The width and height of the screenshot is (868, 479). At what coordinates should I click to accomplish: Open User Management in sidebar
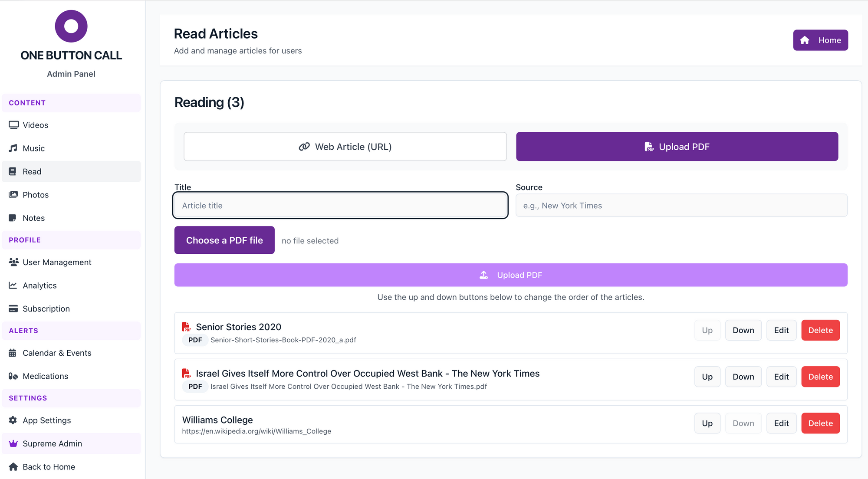pyautogui.click(x=57, y=262)
